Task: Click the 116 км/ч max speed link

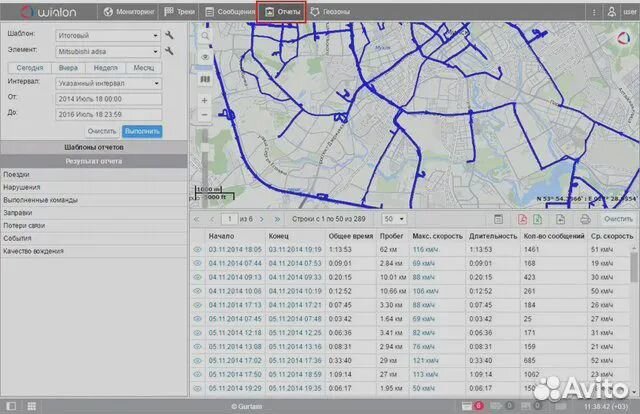Action: pos(425,249)
